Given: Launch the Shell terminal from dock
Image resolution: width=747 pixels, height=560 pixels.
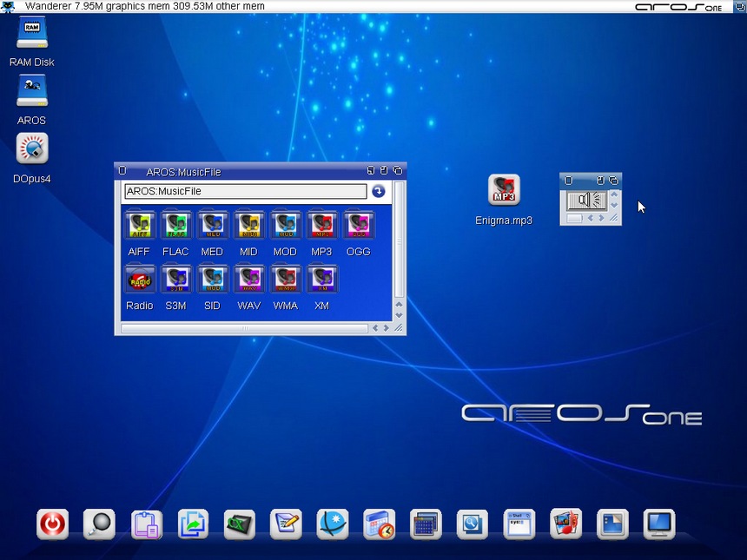Looking at the screenshot, I should [x=519, y=524].
